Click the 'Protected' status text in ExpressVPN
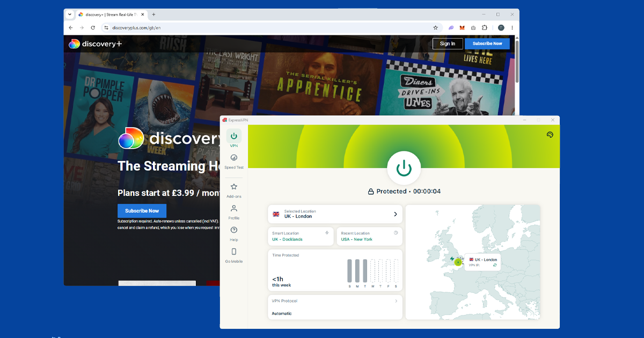 click(x=391, y=192)
